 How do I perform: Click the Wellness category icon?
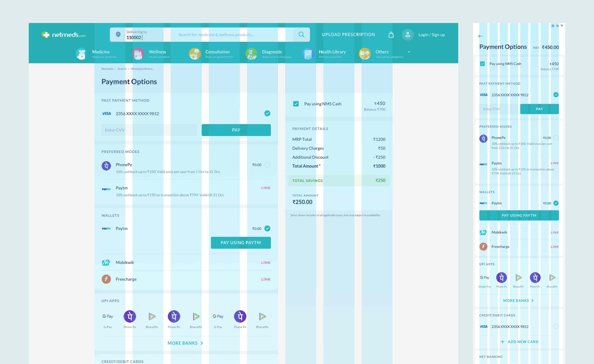pos(138,54)
